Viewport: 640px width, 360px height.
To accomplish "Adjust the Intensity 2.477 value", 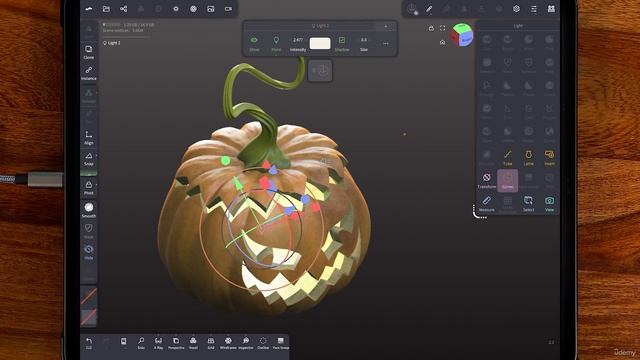I will pos(298,44).
